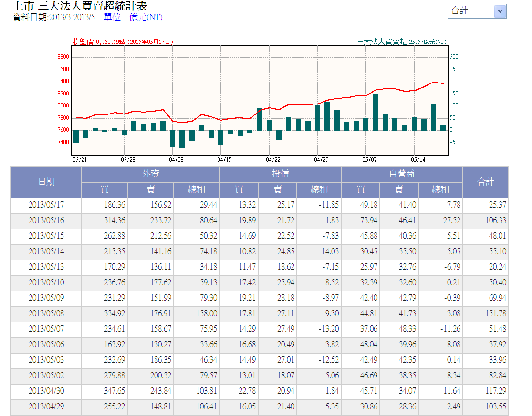Click total value 106.33 for 05/16
Image resolution: width=532 pixels, height=416 pixels.
(x=495, y=220)
